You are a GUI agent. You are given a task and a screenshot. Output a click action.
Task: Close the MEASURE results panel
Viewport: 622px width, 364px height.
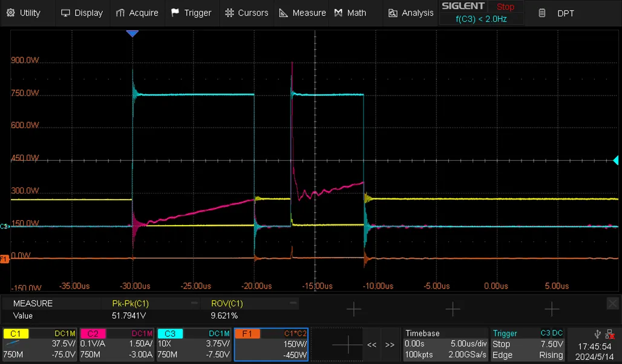coord(613,304)
